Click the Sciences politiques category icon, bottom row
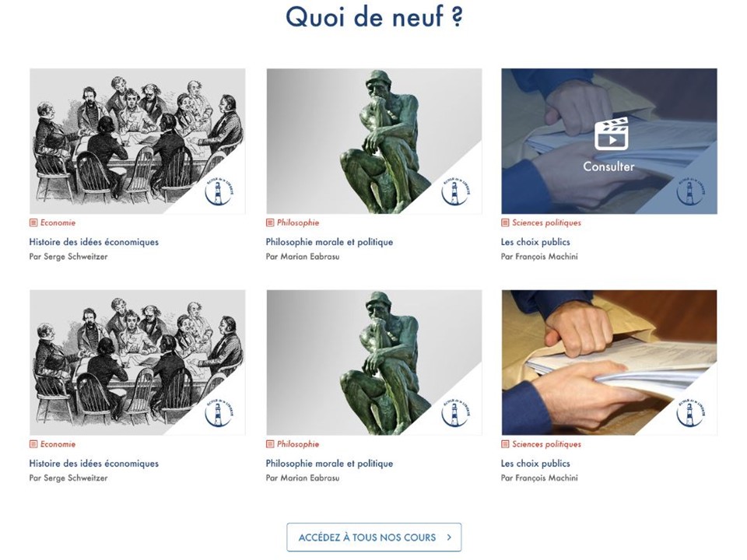747x560 pixels. pos(505,444)
